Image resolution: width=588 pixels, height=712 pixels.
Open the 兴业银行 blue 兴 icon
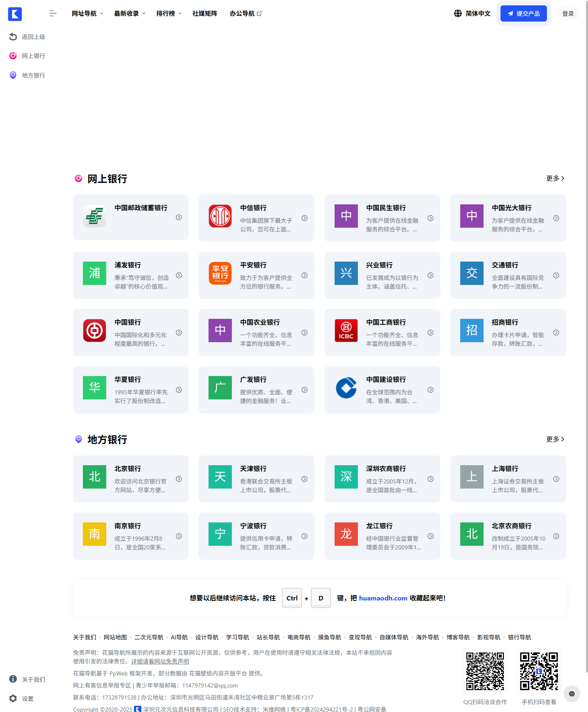[346, 274]
